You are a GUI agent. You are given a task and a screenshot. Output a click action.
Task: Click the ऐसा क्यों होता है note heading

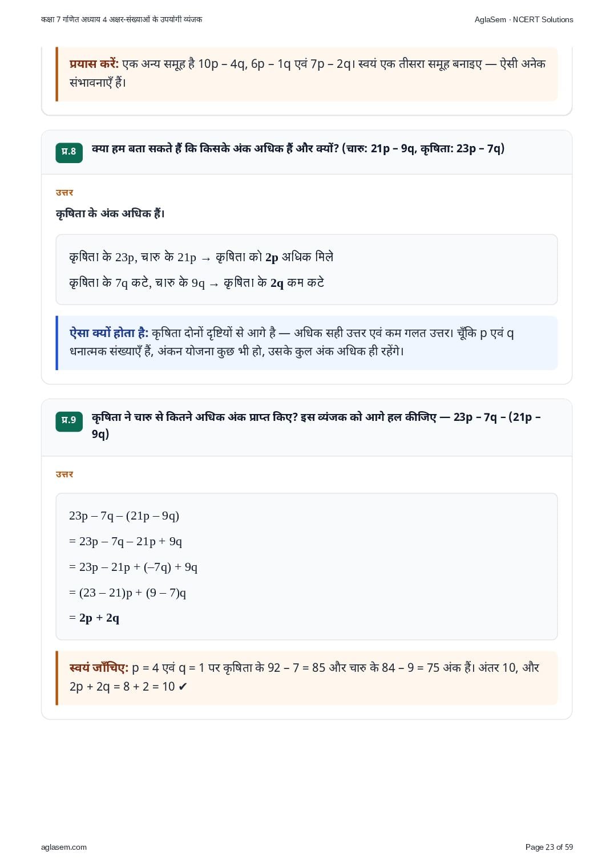coord(109,333)
